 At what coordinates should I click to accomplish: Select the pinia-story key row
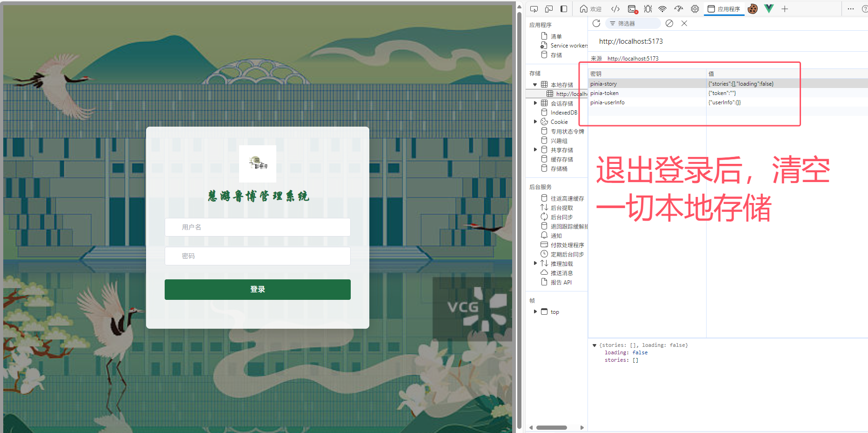(728, 84)
